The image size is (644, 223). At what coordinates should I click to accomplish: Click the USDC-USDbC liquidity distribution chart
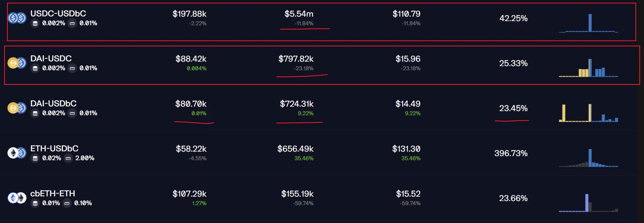(x=588, y=23)
